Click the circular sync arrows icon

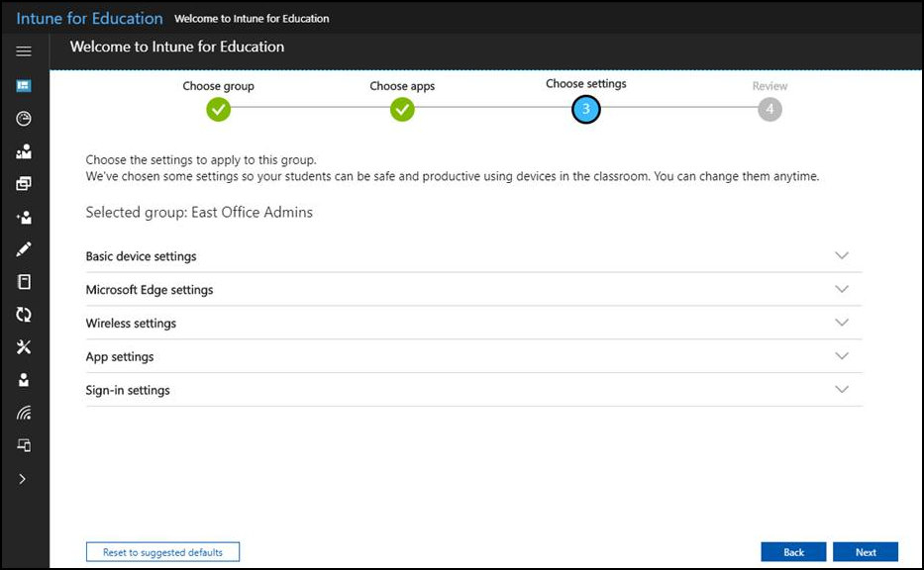(x=24, y=315)
